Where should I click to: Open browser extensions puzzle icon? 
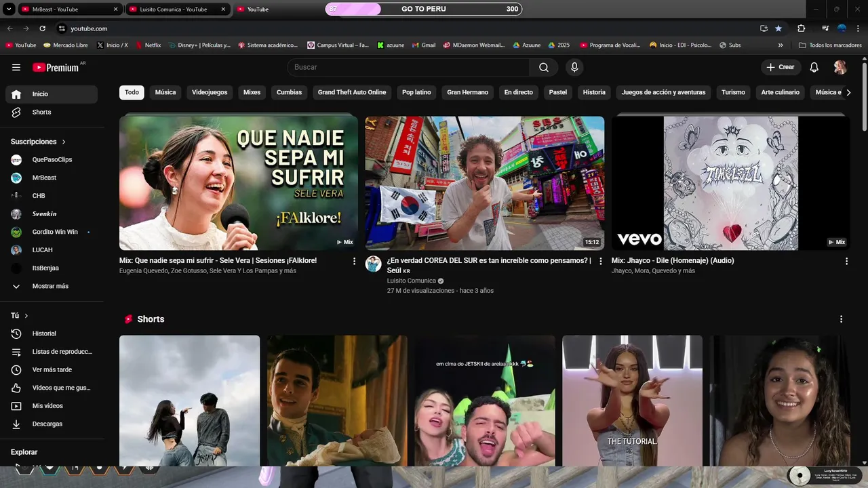[801, 28]
